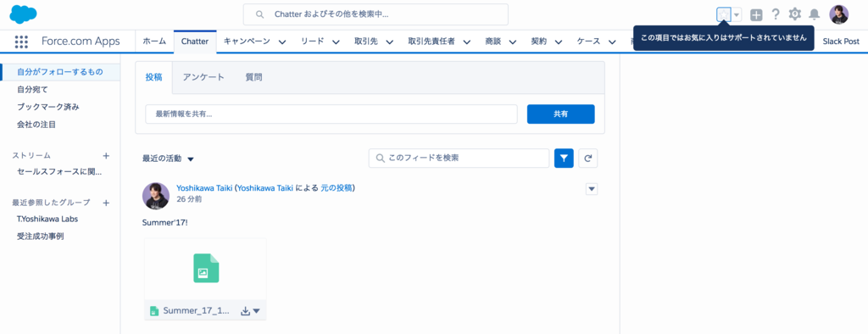
Task: Select the 質問 tab
Action: tap(253, 77)
